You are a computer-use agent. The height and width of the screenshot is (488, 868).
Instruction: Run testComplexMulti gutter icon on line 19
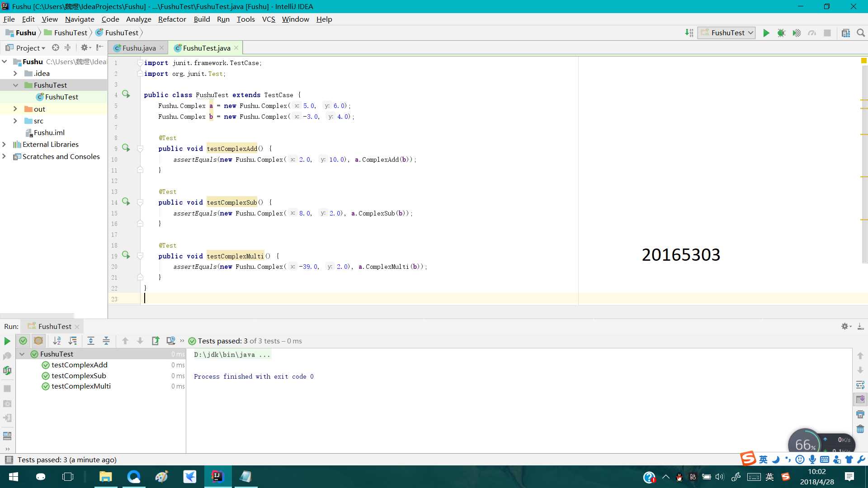point(126,256)
